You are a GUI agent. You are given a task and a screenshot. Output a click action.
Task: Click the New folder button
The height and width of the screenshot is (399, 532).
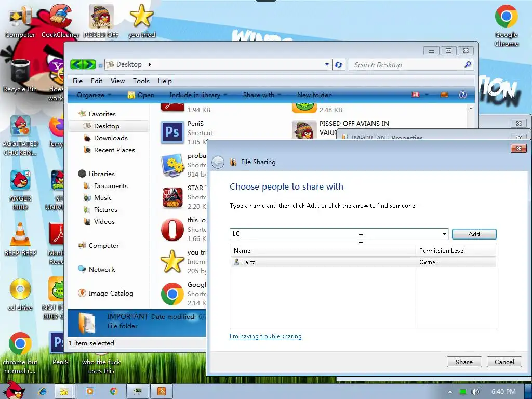pos(314,95)
